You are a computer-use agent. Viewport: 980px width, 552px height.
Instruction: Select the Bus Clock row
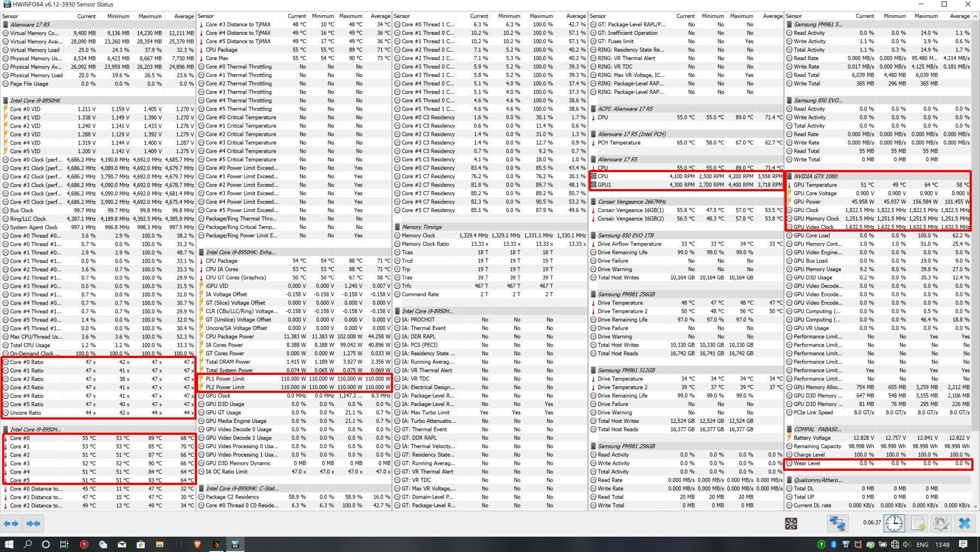(98, 210)
